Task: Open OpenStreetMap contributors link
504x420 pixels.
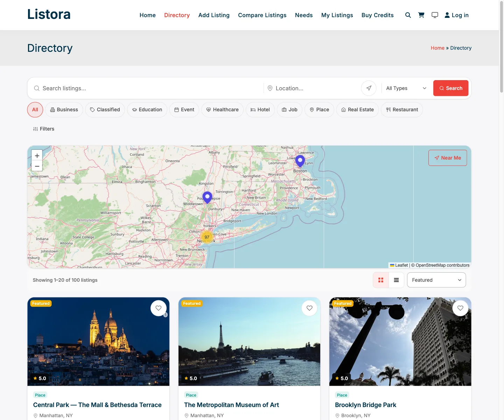Action: click(x=442, y=265)
